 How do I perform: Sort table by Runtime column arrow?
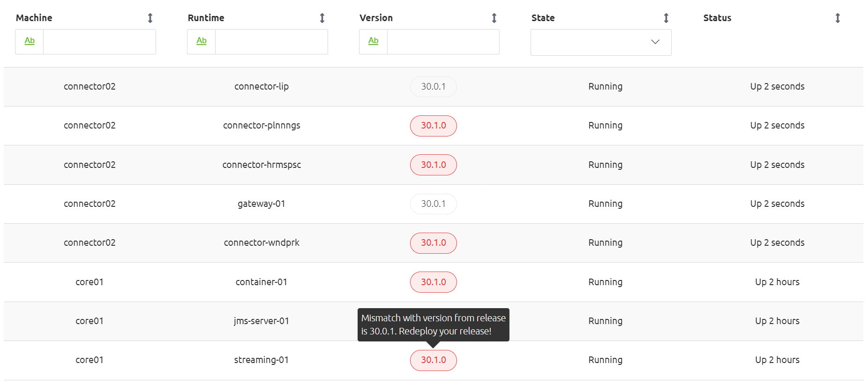322,18
